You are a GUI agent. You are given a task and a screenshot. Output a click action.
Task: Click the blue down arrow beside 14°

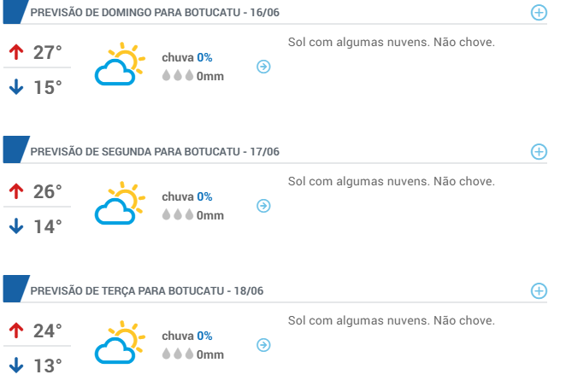point(16,226)
